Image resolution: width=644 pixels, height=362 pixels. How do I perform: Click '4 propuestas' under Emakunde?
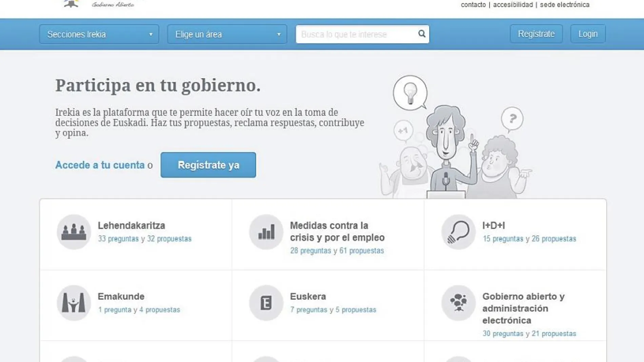pos(160,310)
